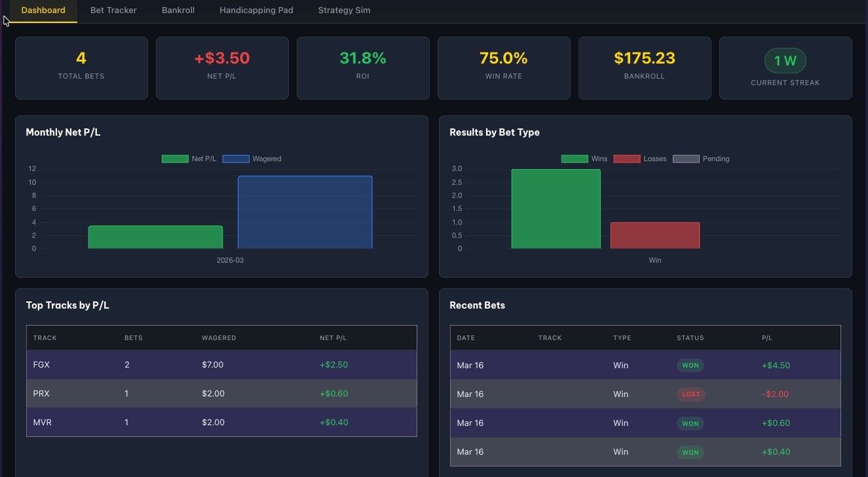Toggle the Pending legend item

pyautogui.click(x=701, y=159)
